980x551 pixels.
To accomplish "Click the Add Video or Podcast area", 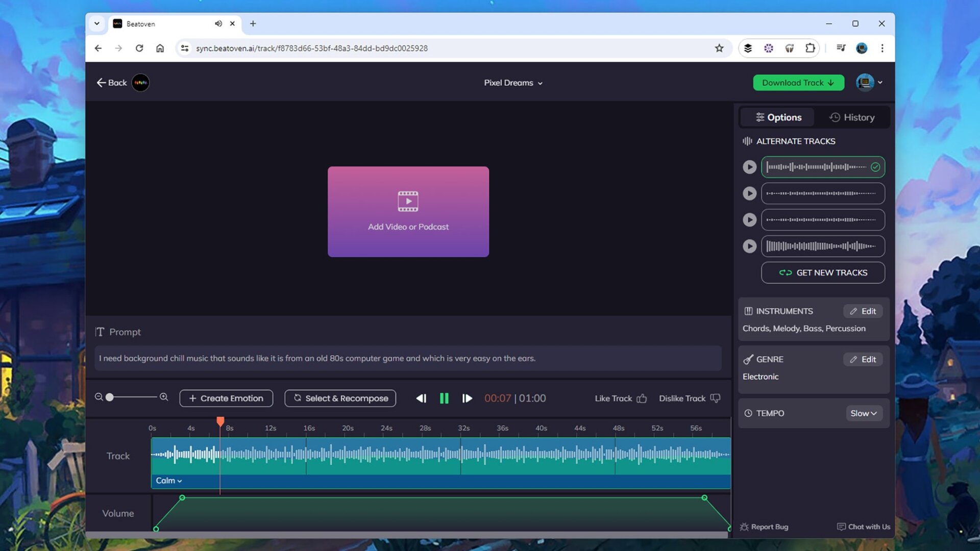I will click(408, 211).
